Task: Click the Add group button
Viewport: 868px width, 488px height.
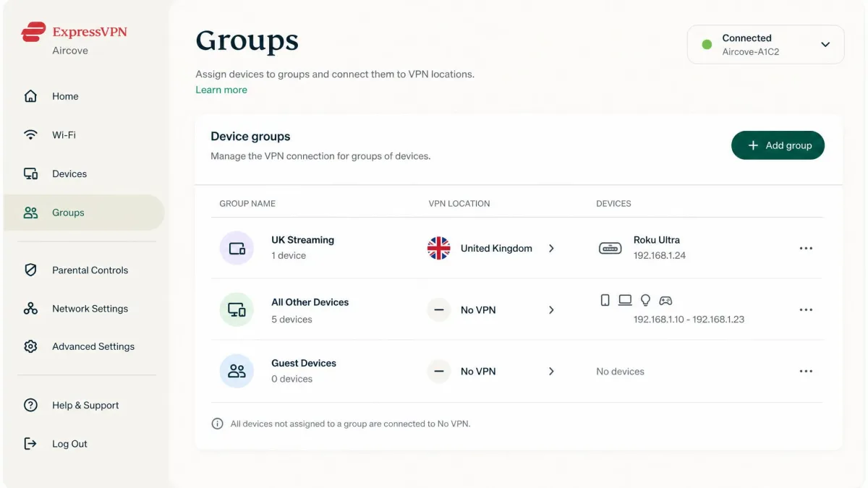Action: pyautogui.click(x=778, y=145)
